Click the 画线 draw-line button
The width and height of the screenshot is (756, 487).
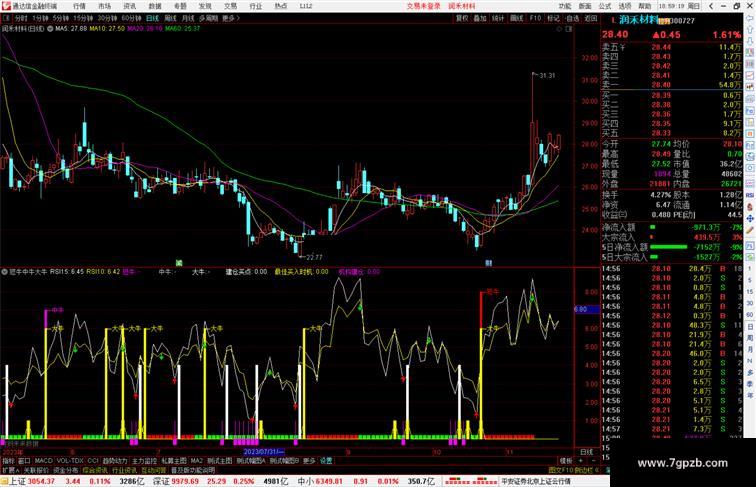pyautogui.click(x=516, y=18)
